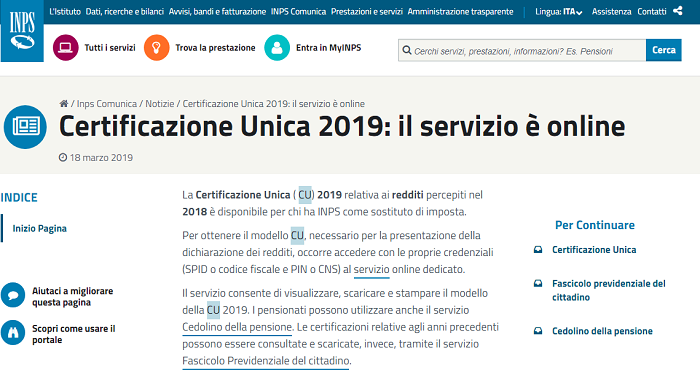Open Certificazione Unica under Per Continuare
Image resolution: width=700 pixels, height=370 pixels.
pyautogui.click(x=594, y=249)
